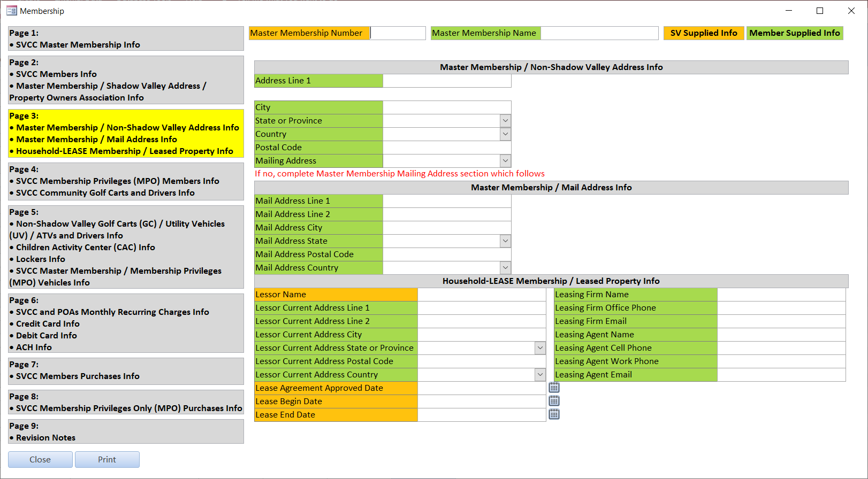The height and width of the screenshot is (479, 868).
Task: Click the Master Membership Name field
Action: pyautogui.click(x=599, y=33)
